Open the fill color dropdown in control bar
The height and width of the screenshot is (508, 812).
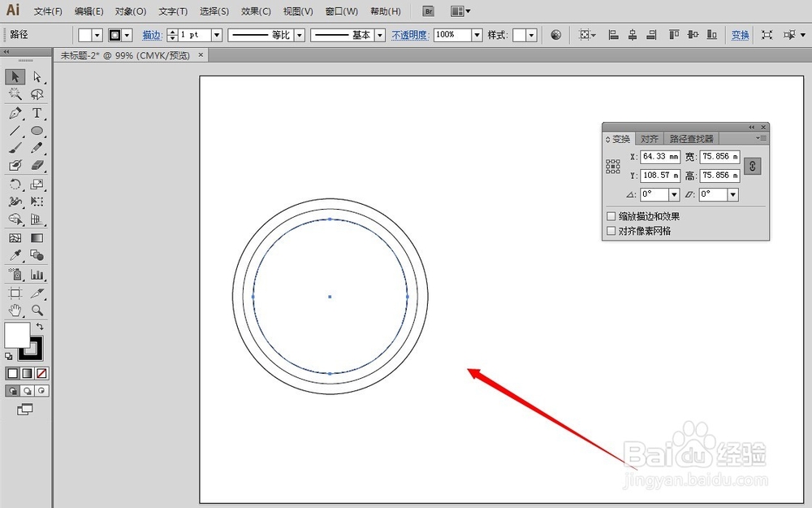(x=97, y=35)
